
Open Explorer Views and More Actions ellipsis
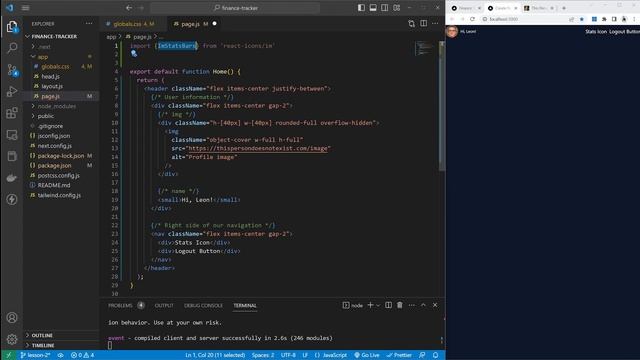click(x=89, y=24)
